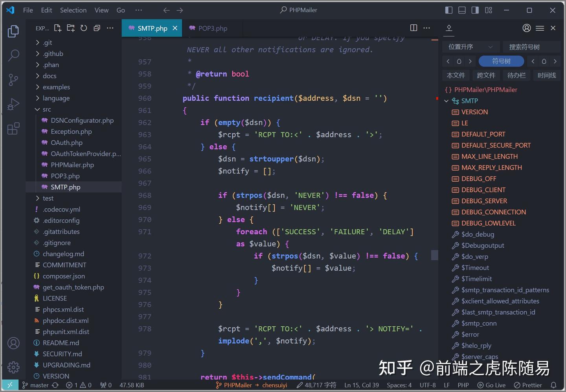The width and height of the screenshot is (566, 392).
Task: Toggle the secondary sidebar visibility
Action: (x=475, y=10)
